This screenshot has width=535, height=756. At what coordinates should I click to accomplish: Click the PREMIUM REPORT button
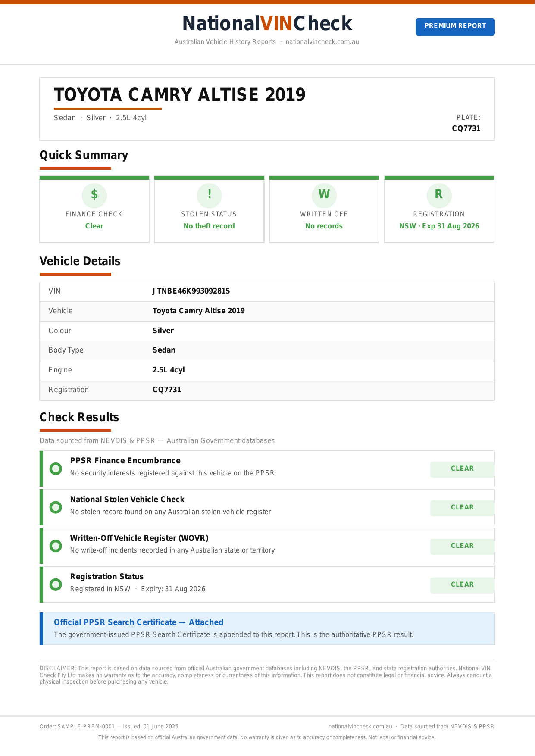click(455, 26)
